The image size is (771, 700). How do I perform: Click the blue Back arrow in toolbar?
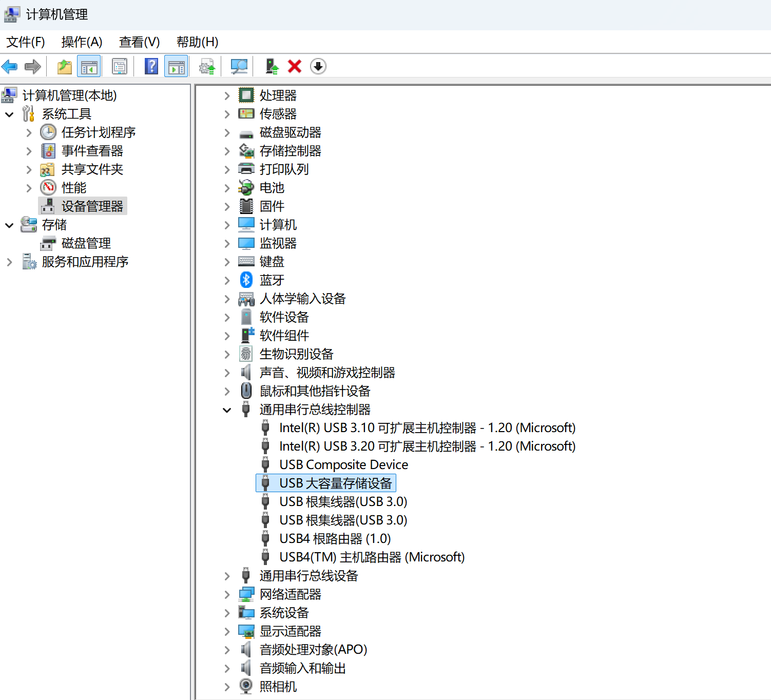click(x=10, y=66)
